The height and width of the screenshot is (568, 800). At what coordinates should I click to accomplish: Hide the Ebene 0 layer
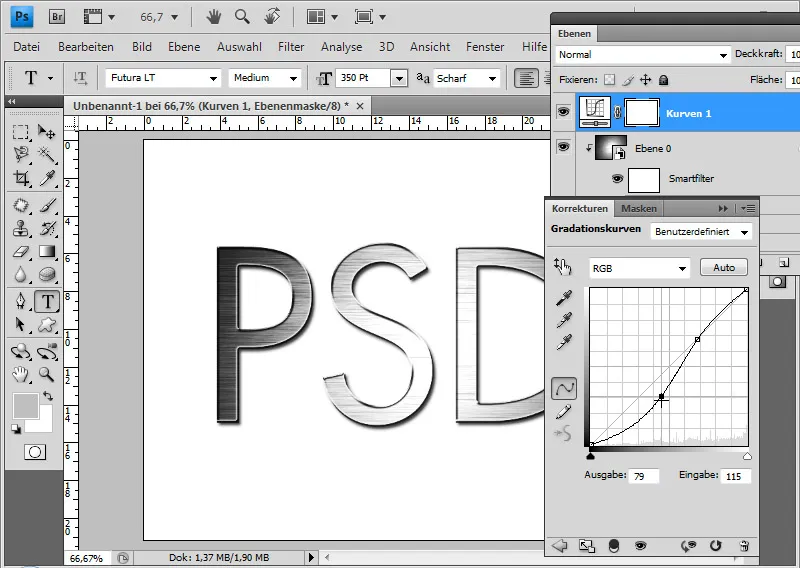[563, 147]
